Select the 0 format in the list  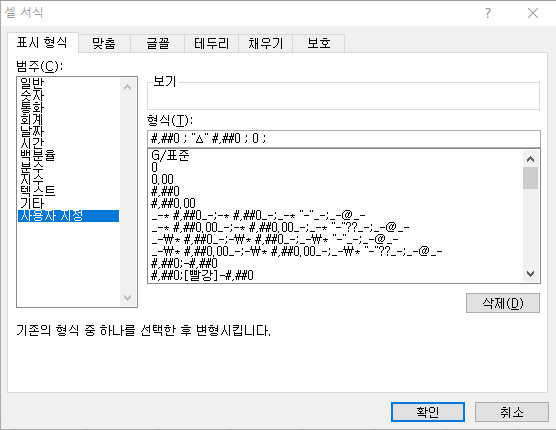tap(335, 168)
